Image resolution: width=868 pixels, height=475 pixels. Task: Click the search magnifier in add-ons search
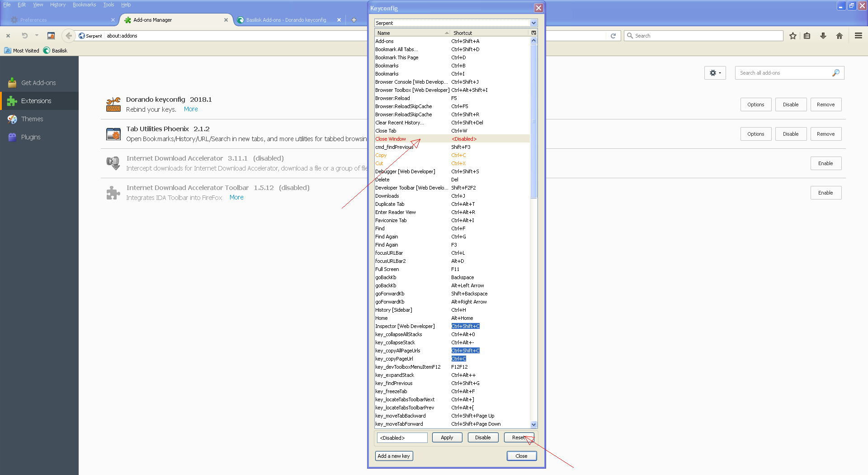click(x=836, y=73)
